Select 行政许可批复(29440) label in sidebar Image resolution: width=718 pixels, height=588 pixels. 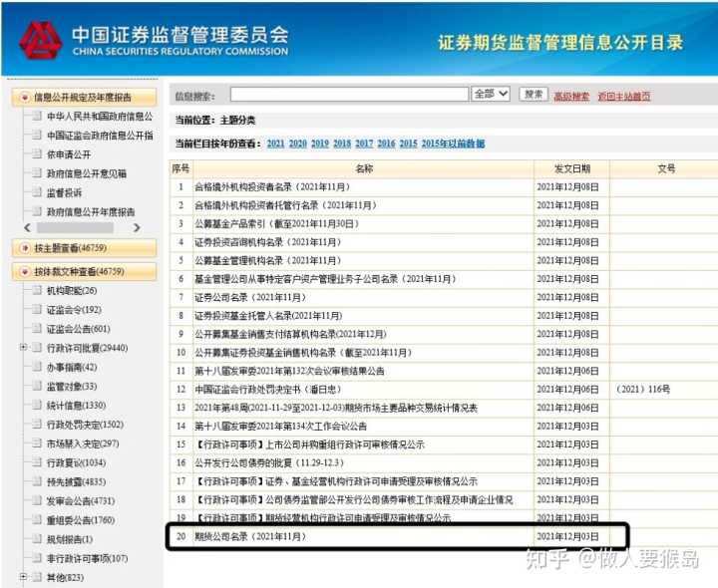tap(87, 348)
